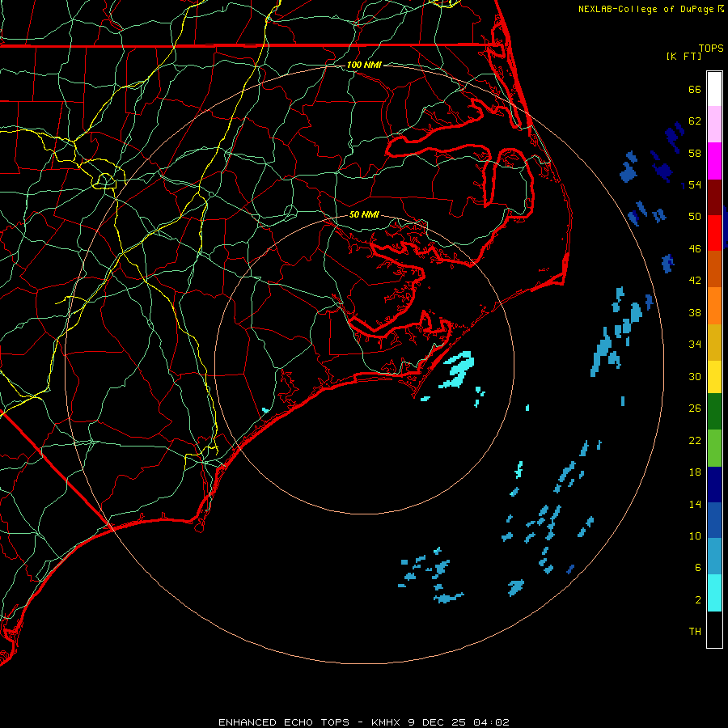Screen dimensions: 728x728
Task: Click the 100 NMI range ring label
Action: point(364,65)
